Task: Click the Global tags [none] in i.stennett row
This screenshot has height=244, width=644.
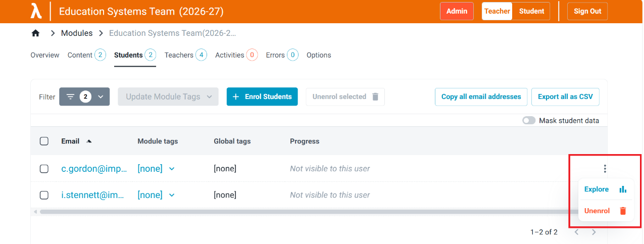Action: (x=225, y=195)
